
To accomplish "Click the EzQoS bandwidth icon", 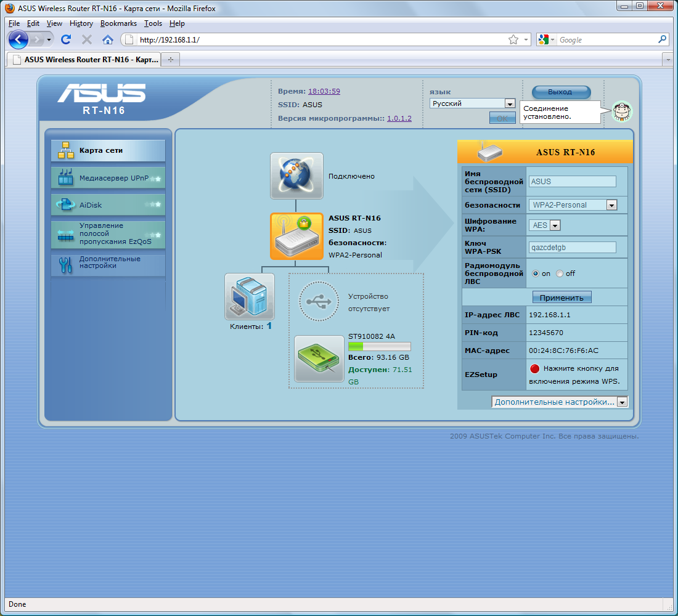I will [66, 235].
